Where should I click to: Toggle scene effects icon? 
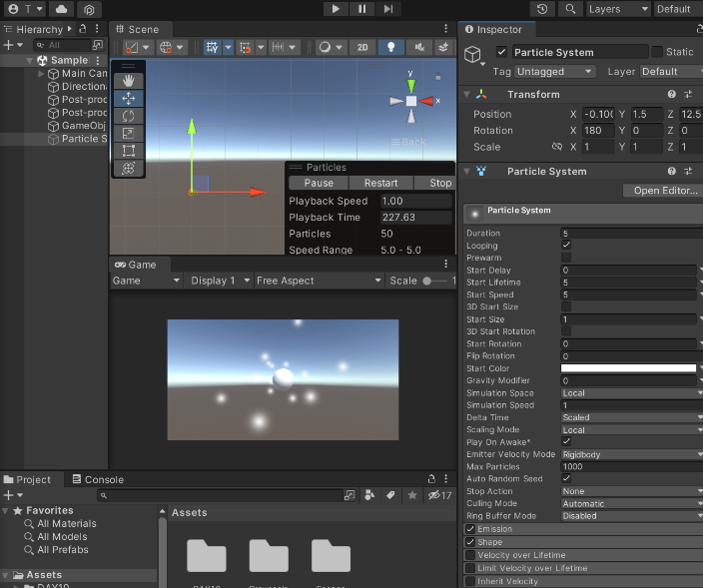[x=443, y=47]
